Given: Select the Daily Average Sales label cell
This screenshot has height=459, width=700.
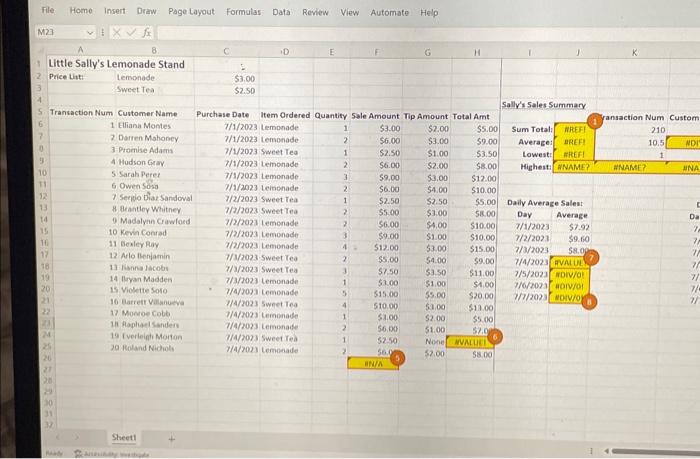Looking at the screenshot, I should [x=545, y=203].
